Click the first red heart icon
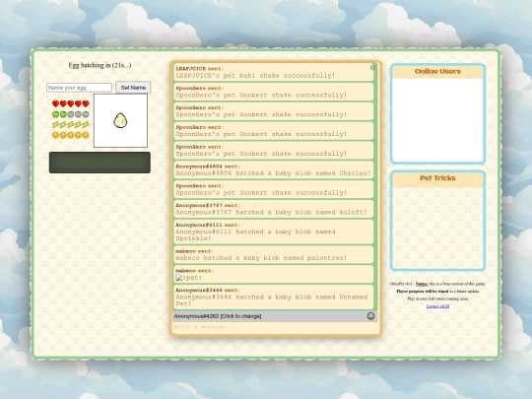Screen dimensions: 532x399 (x=55, y=103)
